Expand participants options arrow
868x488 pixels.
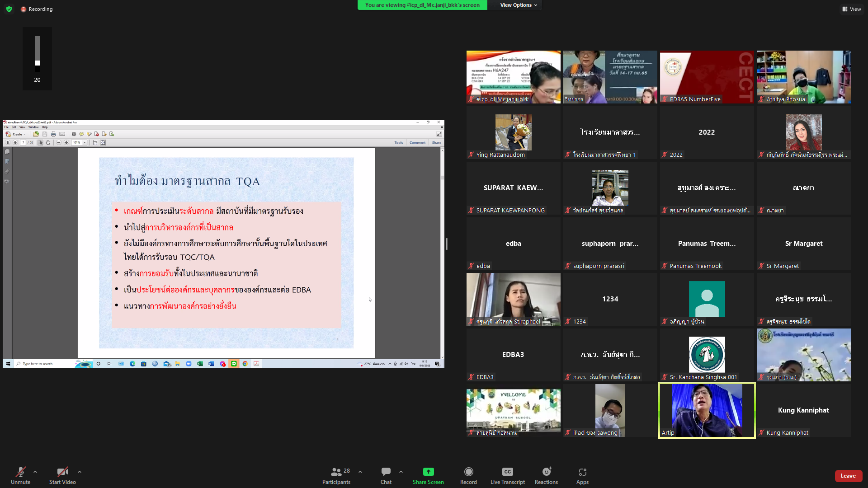pyautogui.click(x=360, y=472)
